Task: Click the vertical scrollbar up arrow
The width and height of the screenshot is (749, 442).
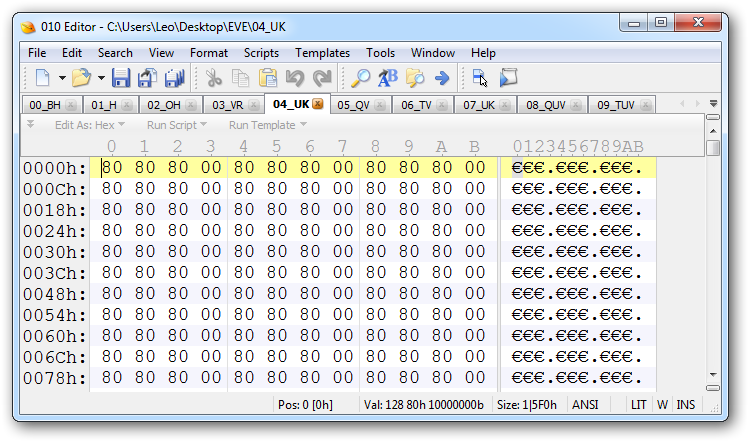Action: [x=713, y=131]
